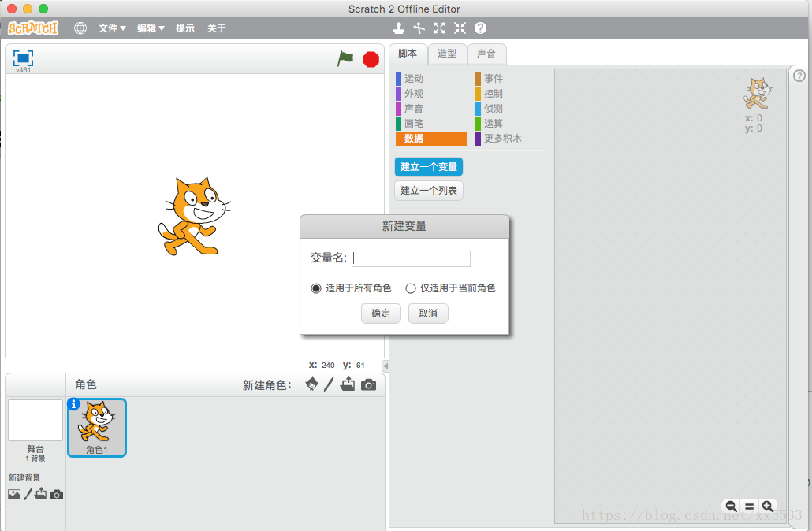
Task: Select the Grow sprite tool
Action: (x=439, y=28)
